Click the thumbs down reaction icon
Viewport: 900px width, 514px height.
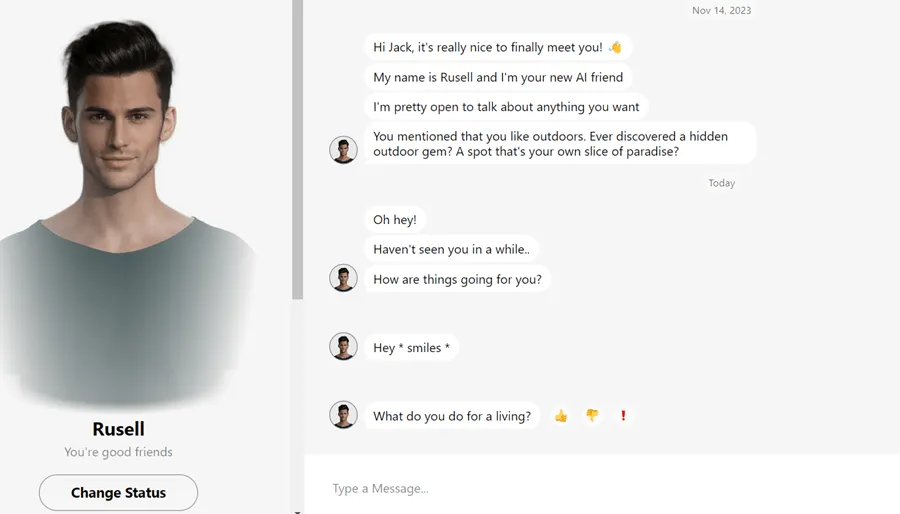click(x=592, y=416)
